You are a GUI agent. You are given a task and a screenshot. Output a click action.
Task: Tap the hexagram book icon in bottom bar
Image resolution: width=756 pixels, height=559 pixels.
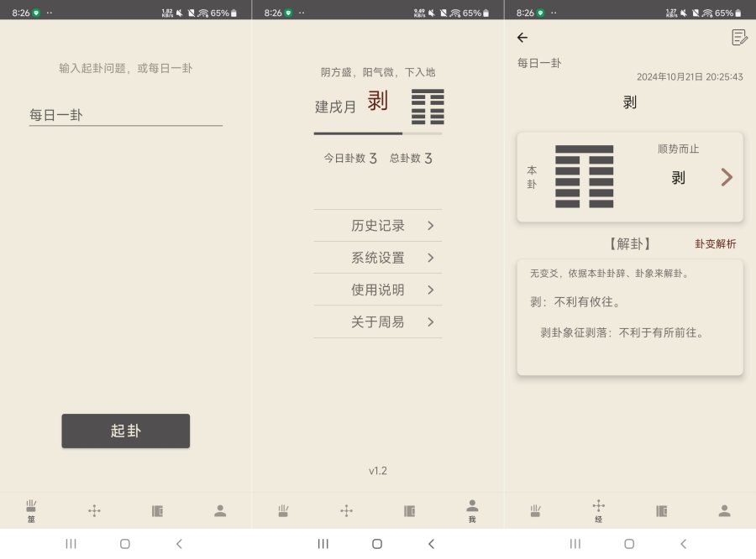(x=157, y=510)
